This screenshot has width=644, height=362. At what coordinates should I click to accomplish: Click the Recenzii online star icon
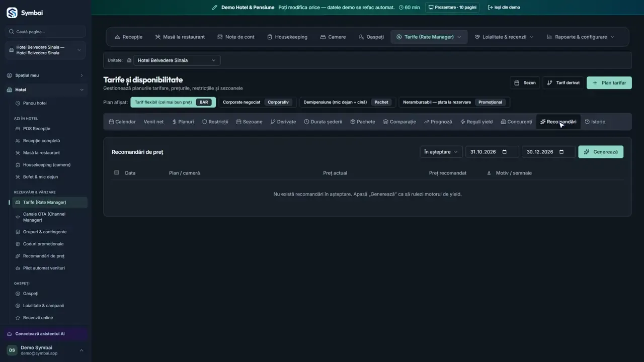click(x=18, y=318)
